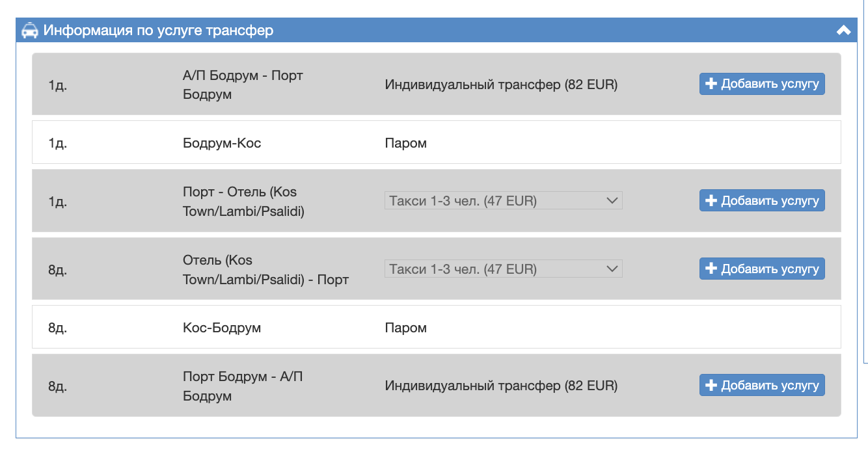868x450 pixels.
Task: Click "Индивидуальный трансфер (82 EUR)" in the top row
Action: tap(501, 85)
